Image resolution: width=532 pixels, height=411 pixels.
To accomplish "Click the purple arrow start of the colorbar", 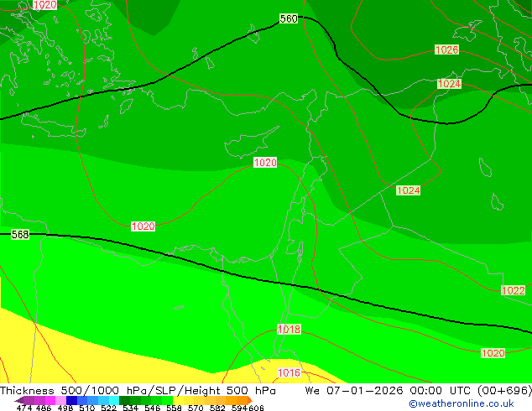I will (x=19, y=401).
